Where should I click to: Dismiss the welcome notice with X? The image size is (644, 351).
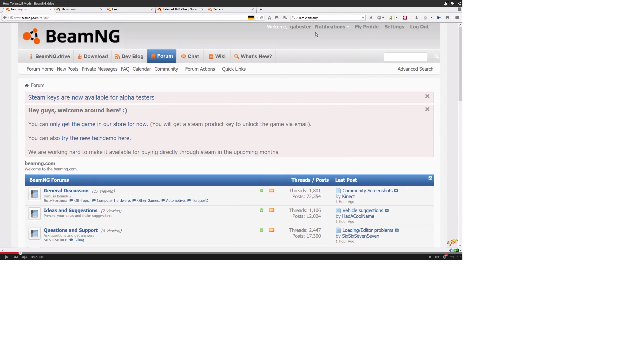pyautogui.click(x=427, y=109)
